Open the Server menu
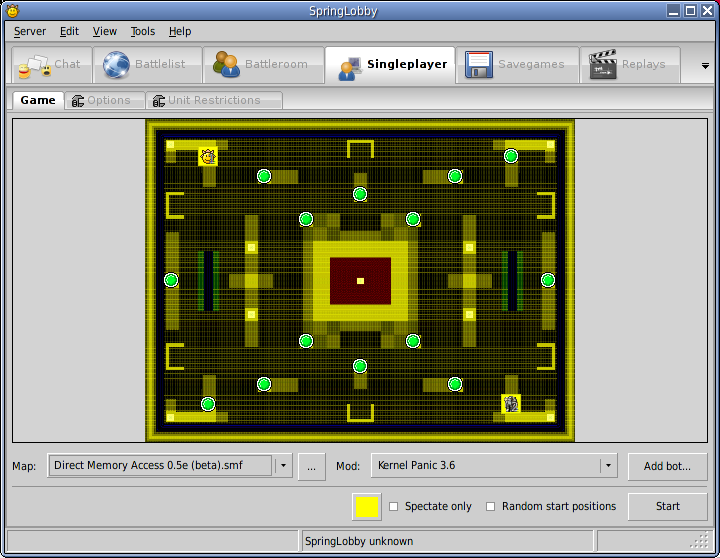Viewport: 720px width, 558px height. tap(30, 31)
